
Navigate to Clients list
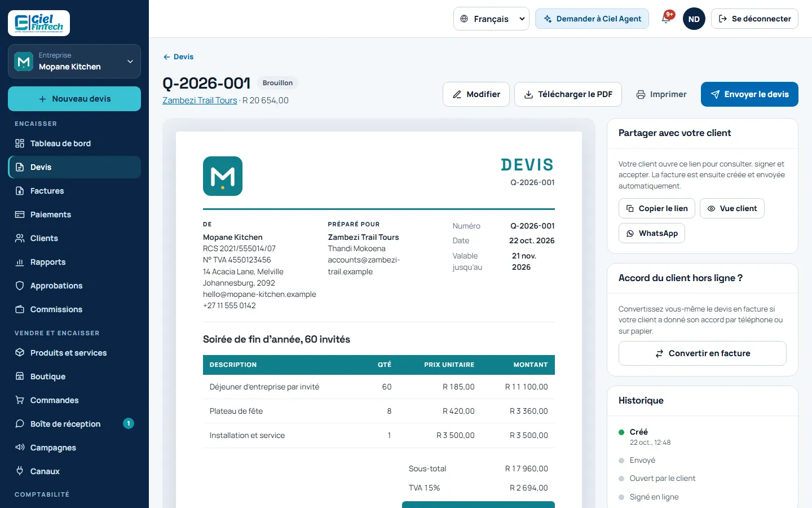(x=74, y=238)
